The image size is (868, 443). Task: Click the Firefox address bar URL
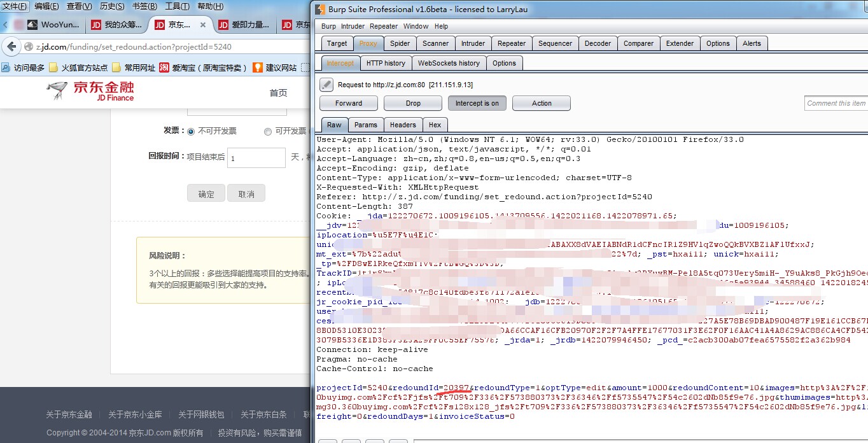134,47
